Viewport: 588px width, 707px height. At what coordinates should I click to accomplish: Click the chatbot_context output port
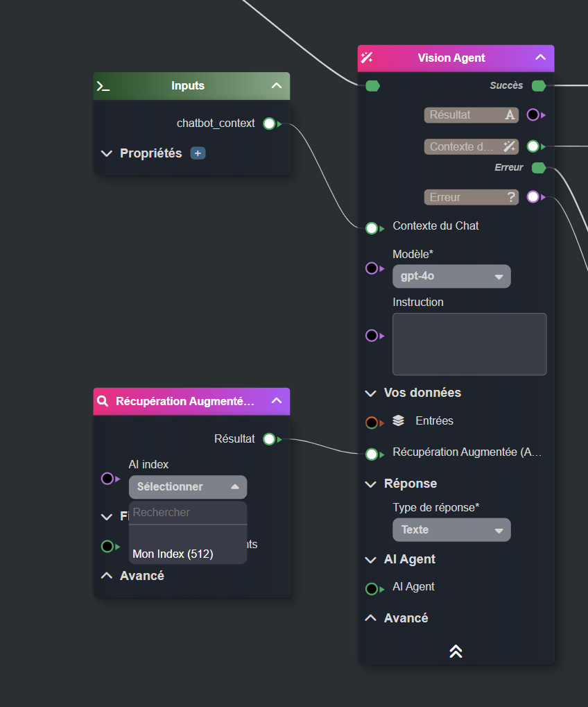[269, 123]
